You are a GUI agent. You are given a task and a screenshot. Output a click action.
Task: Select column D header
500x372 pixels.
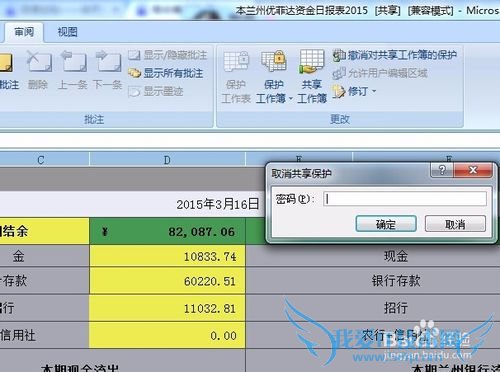point(167,160)
